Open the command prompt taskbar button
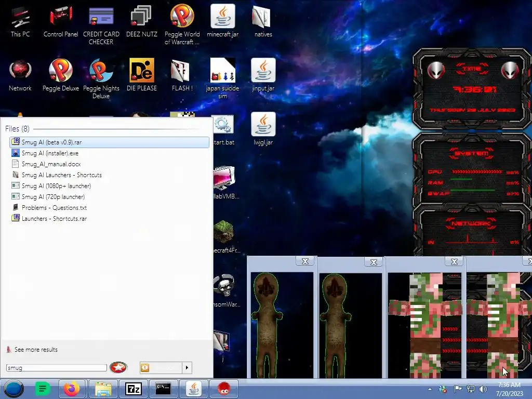The height and width of the screenshot is (399, 532). pyautogui.click(x=163, y=389)
